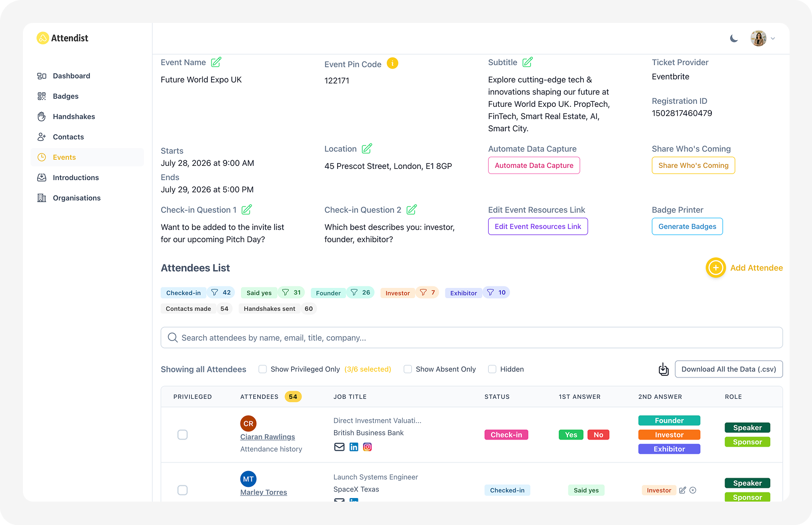Click the yellow Add Attendee plus icon
This screenshot has height=525, width=812.
click(715, 268)
